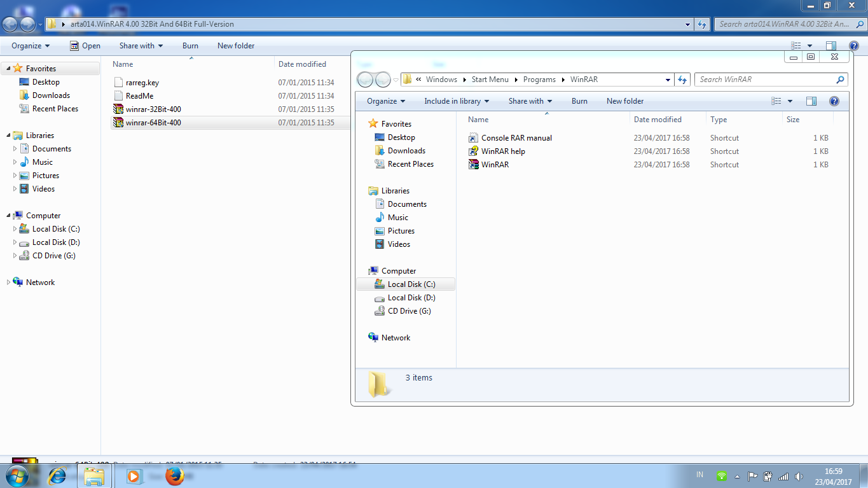This screenshot has height=488, width=868.
Task: Open the Windows Start menu
Action: tap(17, 476)
